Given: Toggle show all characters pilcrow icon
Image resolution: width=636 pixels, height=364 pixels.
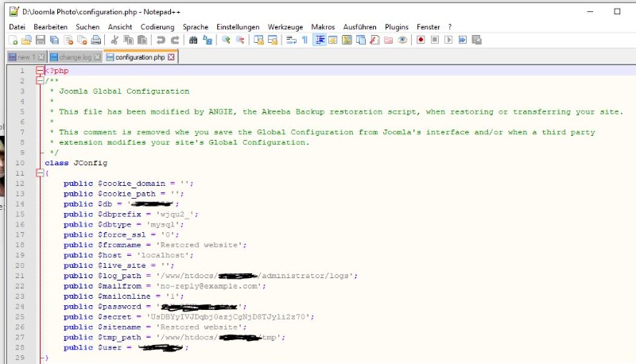Looking at the screenshot, I should point(304,40).
